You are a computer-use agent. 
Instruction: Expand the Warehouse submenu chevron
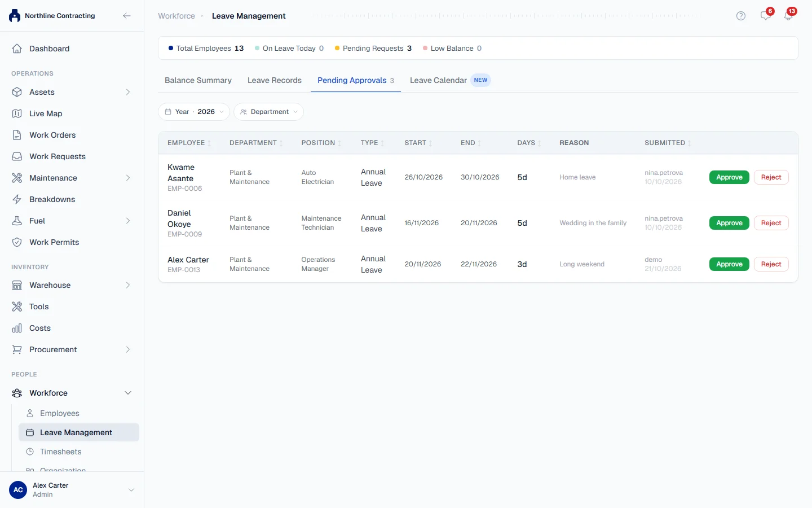point(128,285)
